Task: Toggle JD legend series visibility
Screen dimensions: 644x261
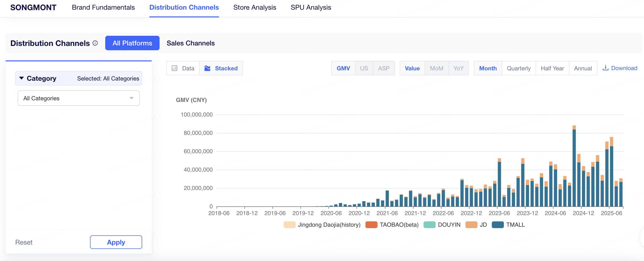Action: pyautogui.click(x=471, y=225)
